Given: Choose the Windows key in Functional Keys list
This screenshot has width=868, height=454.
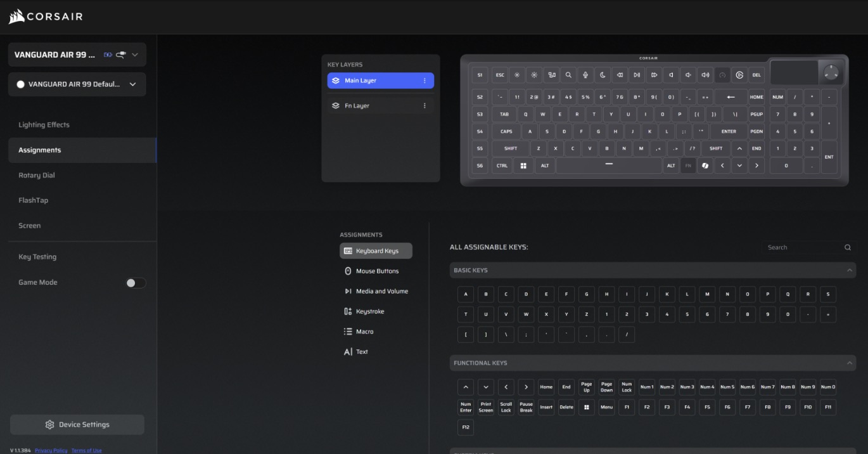Looking at the screenshot, I should pyautogui.click(x=586, y=407).
